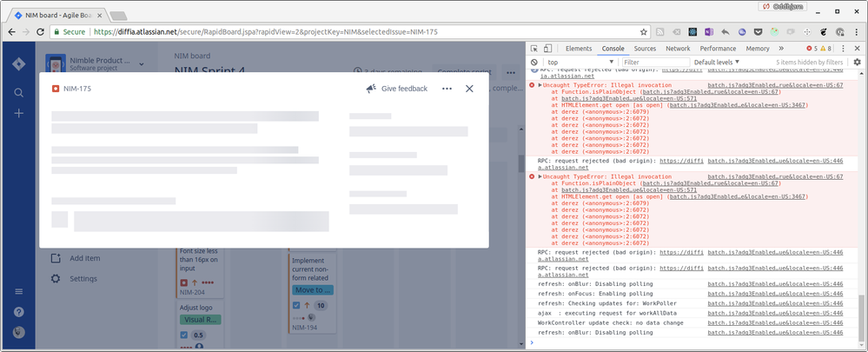Reload the page with the browser refresh icon

tap(41, 32)
